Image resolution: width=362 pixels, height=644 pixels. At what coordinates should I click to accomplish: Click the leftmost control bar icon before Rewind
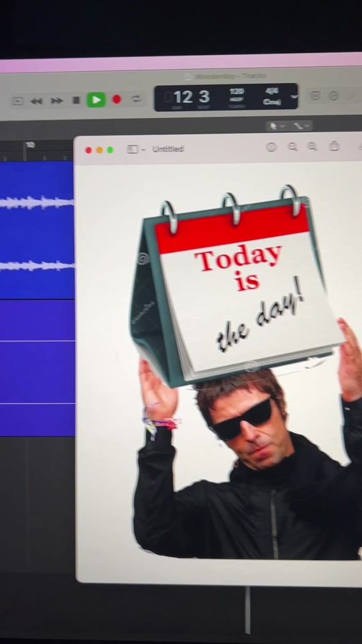coord(17,101)
